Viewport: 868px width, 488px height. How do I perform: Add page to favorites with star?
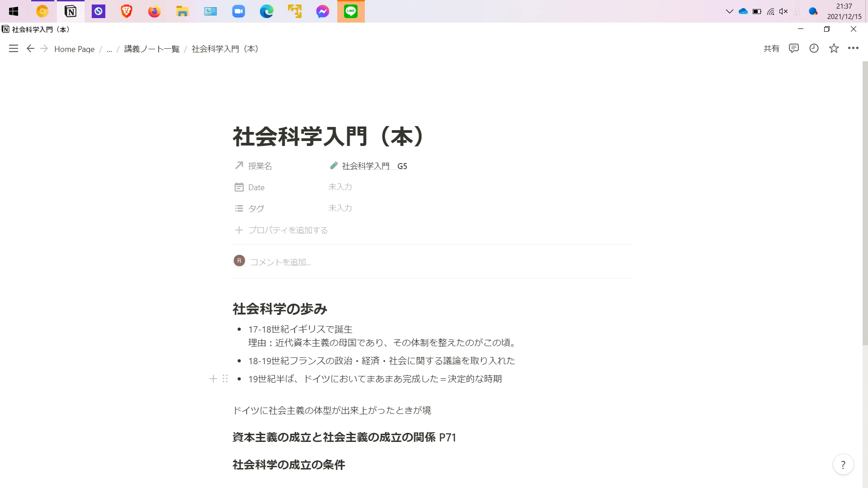pyautogui.click(x=834, y=48)
